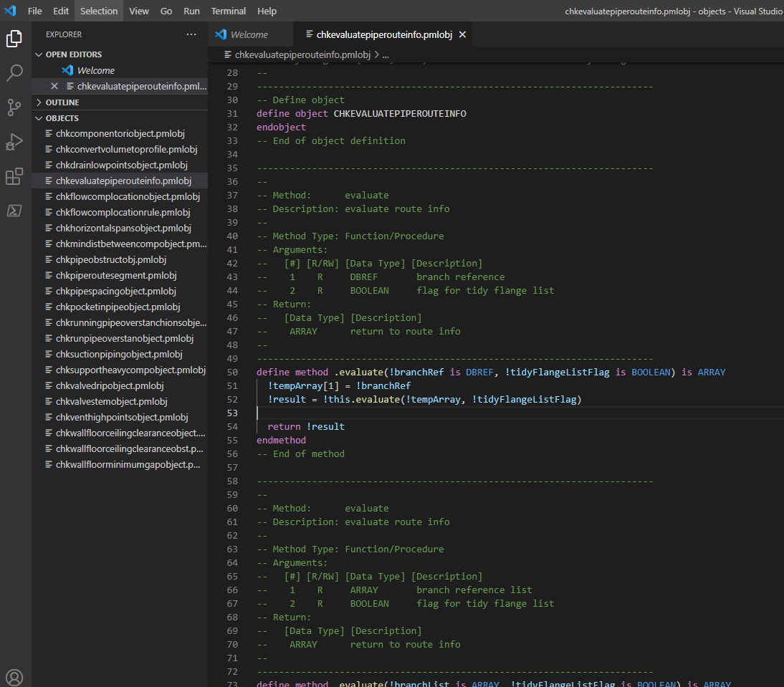Open chkcomponentoriobject.pmlobj file
Screen dimensions: 784x687
click(120, 133)
